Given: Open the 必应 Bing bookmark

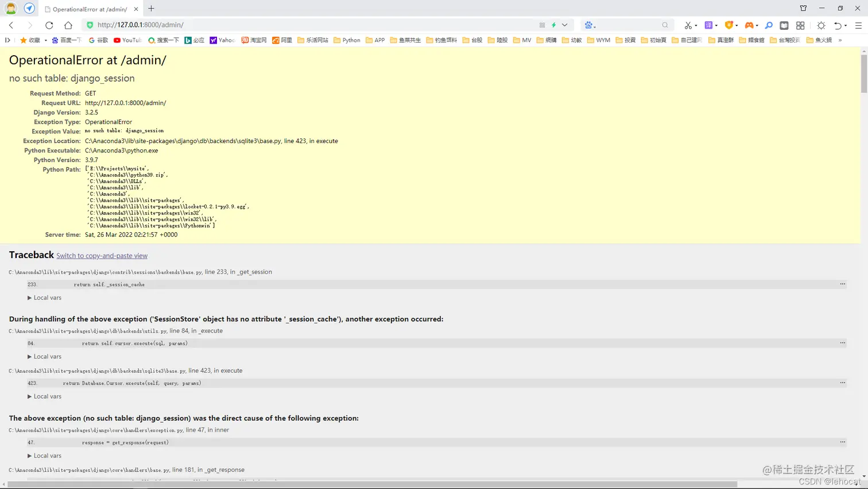Looking at the screenshot, I should pos(194,40).
